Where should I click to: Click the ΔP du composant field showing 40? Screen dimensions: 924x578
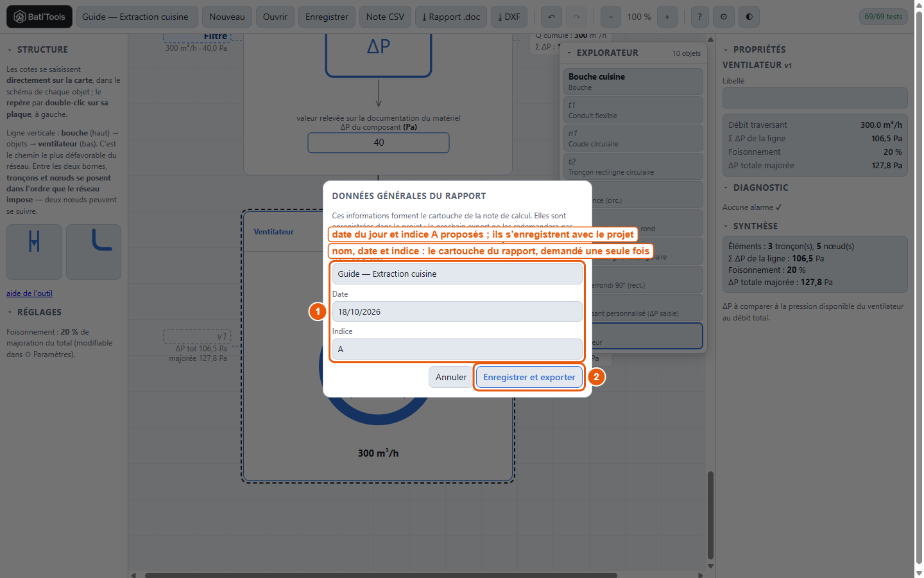pos(379,143)
